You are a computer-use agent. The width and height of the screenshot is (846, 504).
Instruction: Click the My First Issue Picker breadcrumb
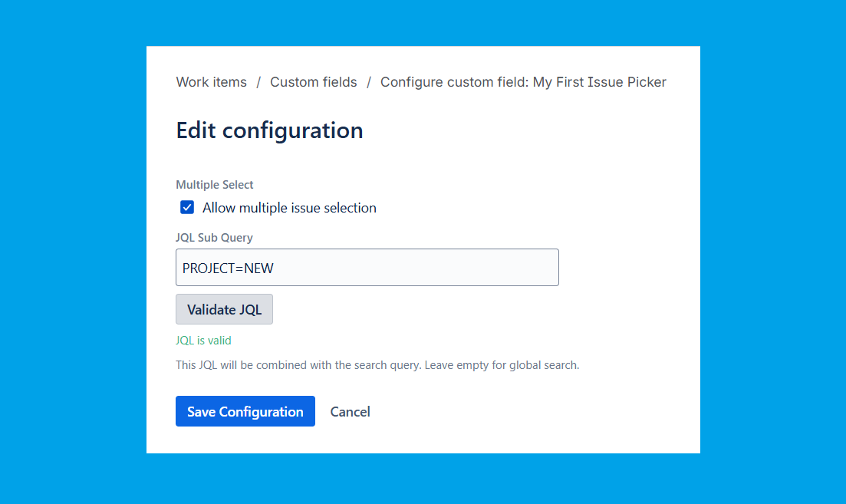click(x=523, y=82)
